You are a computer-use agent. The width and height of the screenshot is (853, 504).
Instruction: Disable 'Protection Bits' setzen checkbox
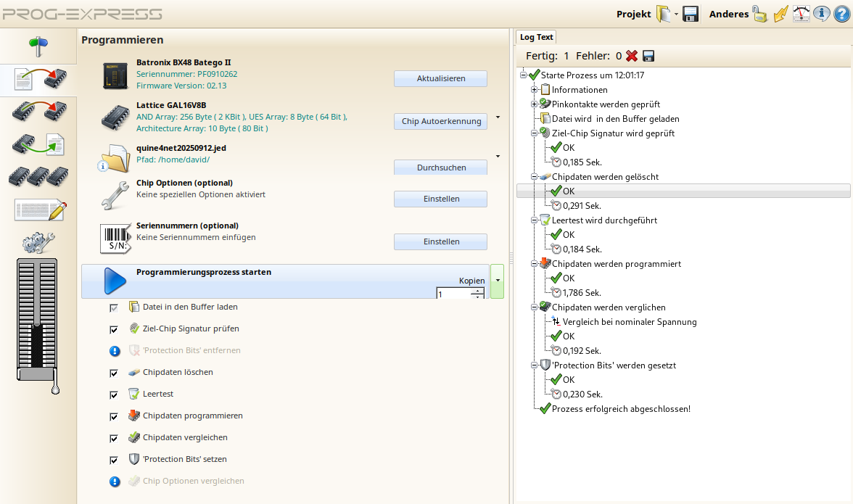point(113,460)
